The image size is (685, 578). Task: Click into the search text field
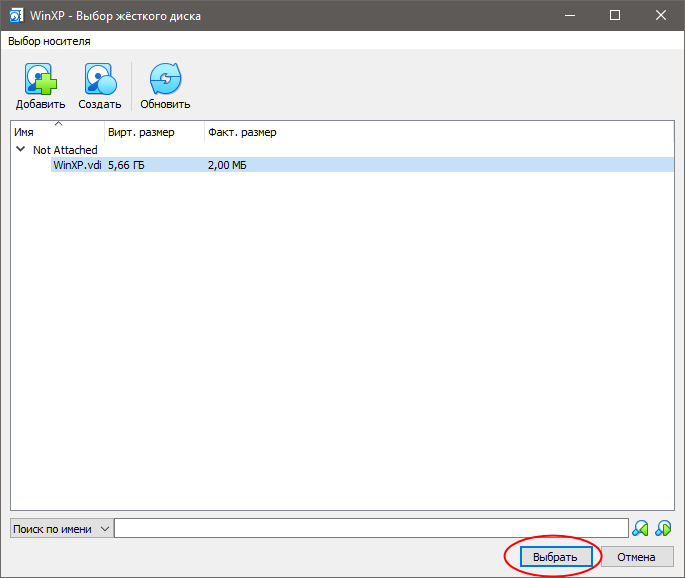tap(371, 529)
